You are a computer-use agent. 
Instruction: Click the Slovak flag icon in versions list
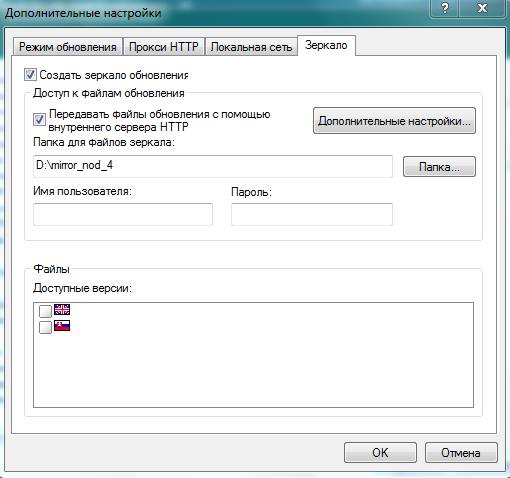point(62,326)
